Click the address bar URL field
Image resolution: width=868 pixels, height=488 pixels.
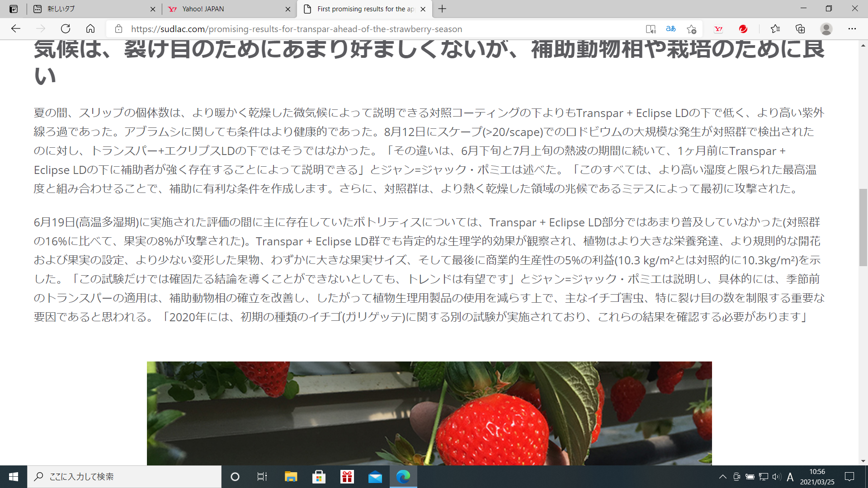pyautogui.click(x=296, y=29)
